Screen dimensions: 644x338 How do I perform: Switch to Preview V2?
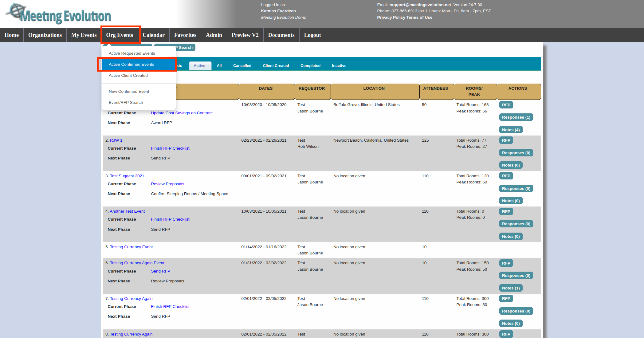[245, 35]
